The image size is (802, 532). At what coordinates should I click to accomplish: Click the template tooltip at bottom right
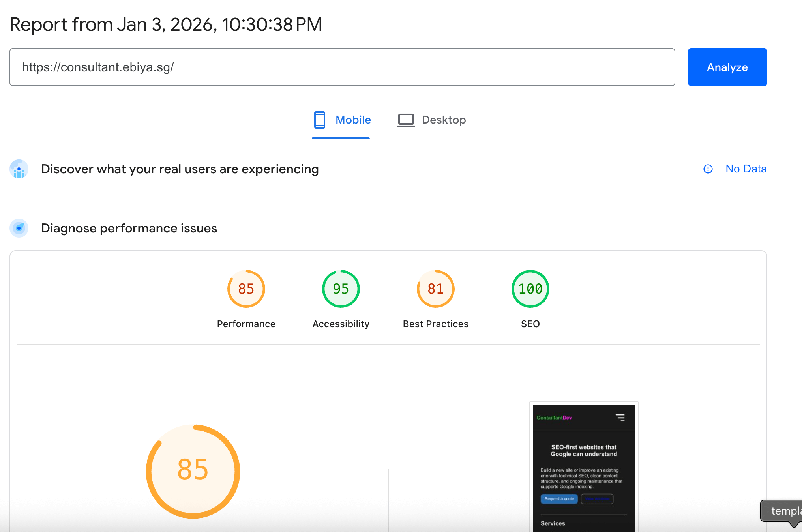(785, 511)
